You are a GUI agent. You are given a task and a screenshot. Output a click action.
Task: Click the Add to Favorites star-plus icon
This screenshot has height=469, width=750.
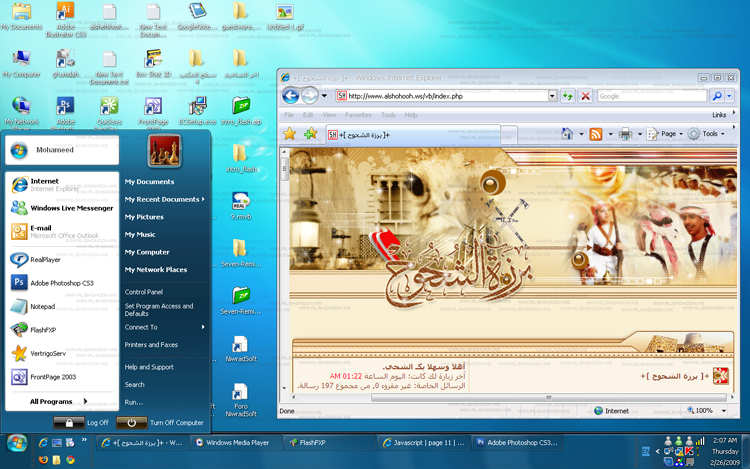pyautogui.click(x=310, y=134)
